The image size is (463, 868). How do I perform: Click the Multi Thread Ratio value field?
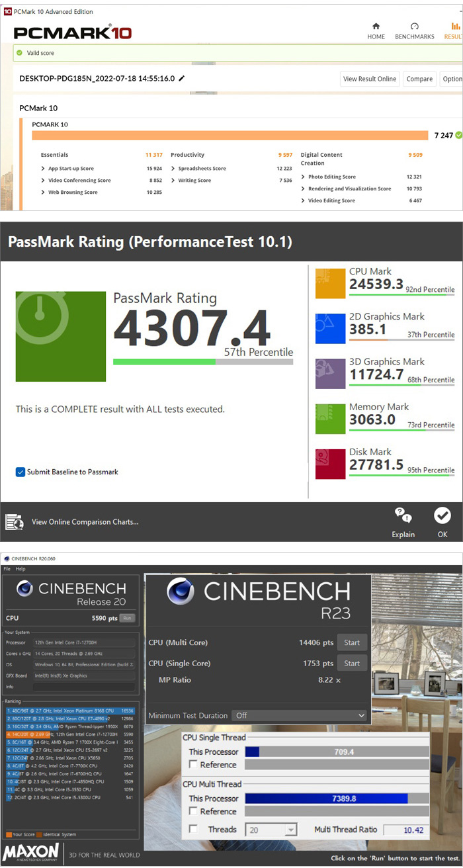click(x=406, y=830)
